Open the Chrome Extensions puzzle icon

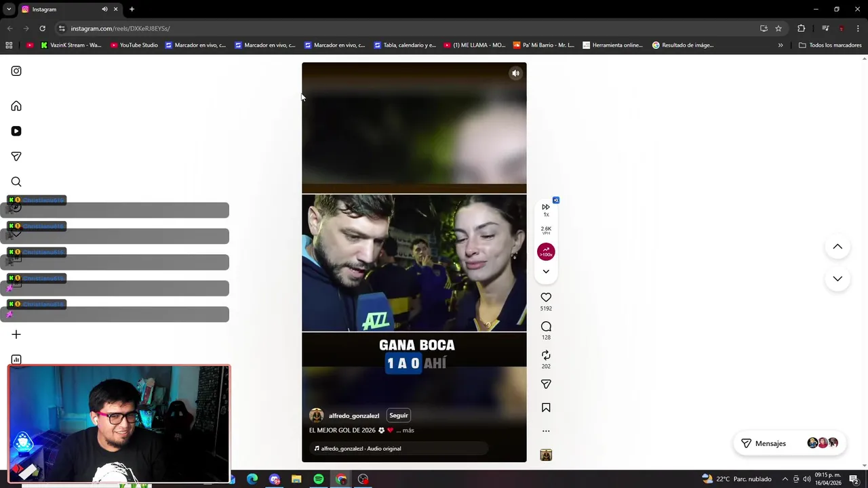(x=801, y=28)
